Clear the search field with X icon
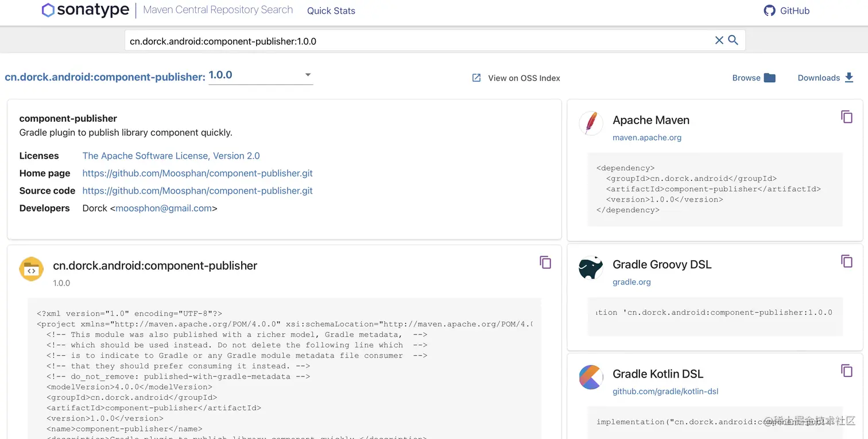The height and width of the screenshot is (439, 868). (719, 40)
